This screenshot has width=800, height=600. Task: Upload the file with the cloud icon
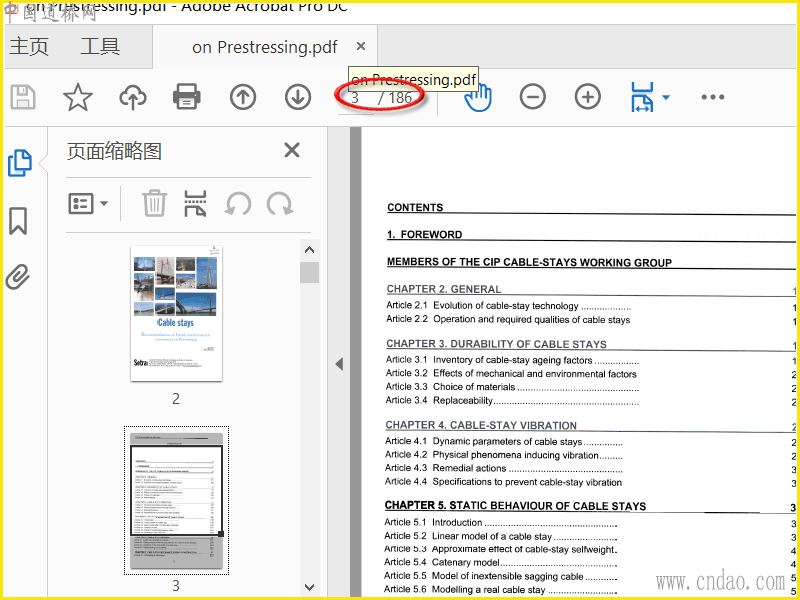[133, 97]
